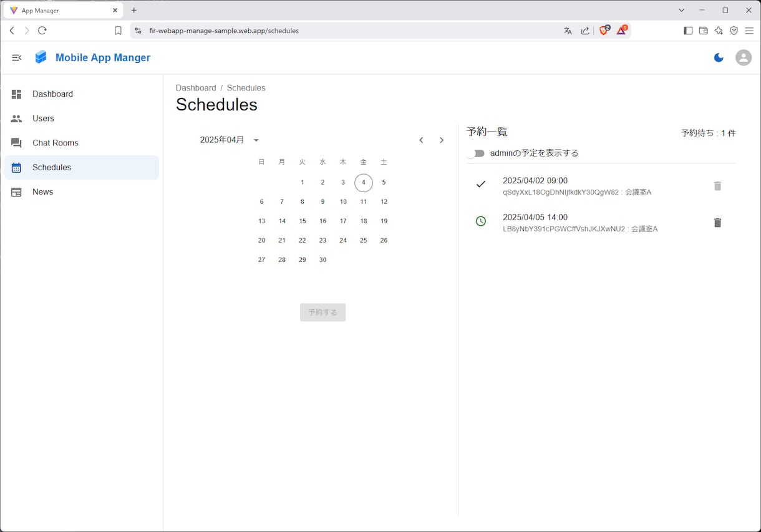Click the Schedules calendar icon in sidebar
761x532 pixels.
pyautogui.click(x=16, y=167)
